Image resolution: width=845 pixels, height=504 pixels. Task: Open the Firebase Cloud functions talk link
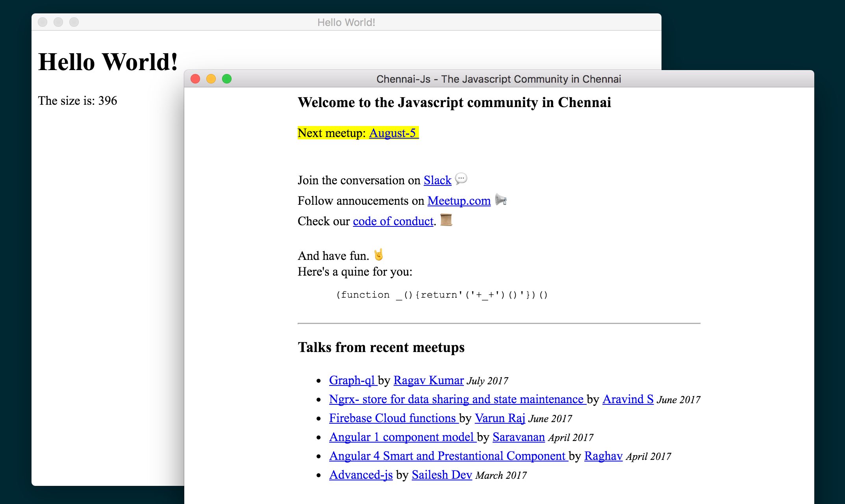392,418
